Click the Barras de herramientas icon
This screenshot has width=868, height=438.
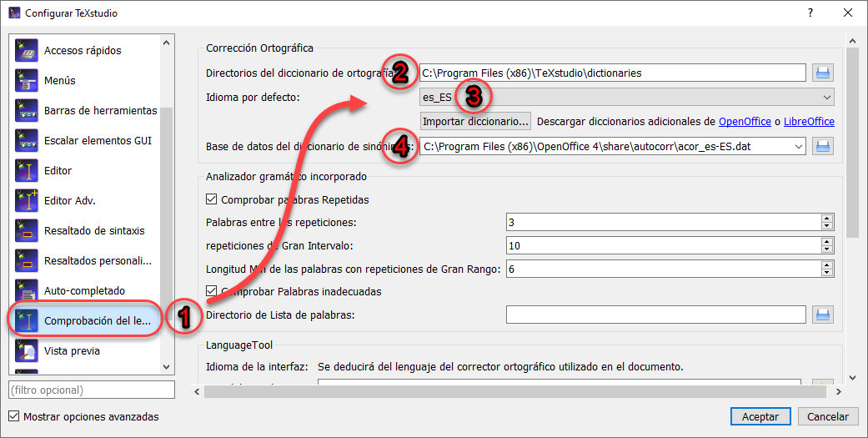click(x=28, y=111)
